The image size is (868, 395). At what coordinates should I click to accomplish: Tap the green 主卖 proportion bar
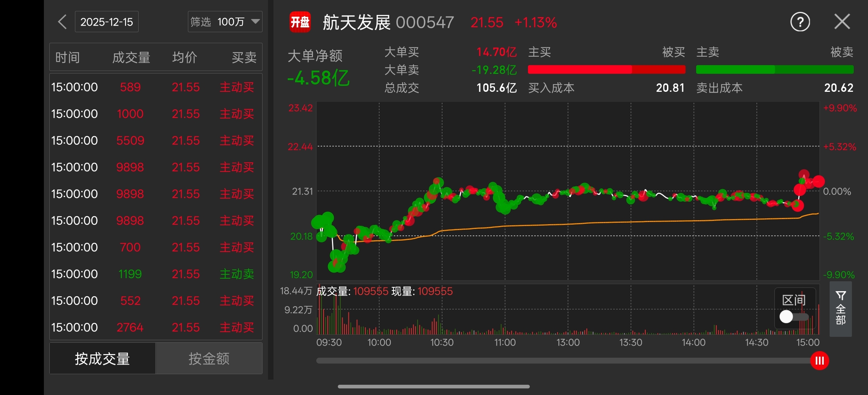774,69
